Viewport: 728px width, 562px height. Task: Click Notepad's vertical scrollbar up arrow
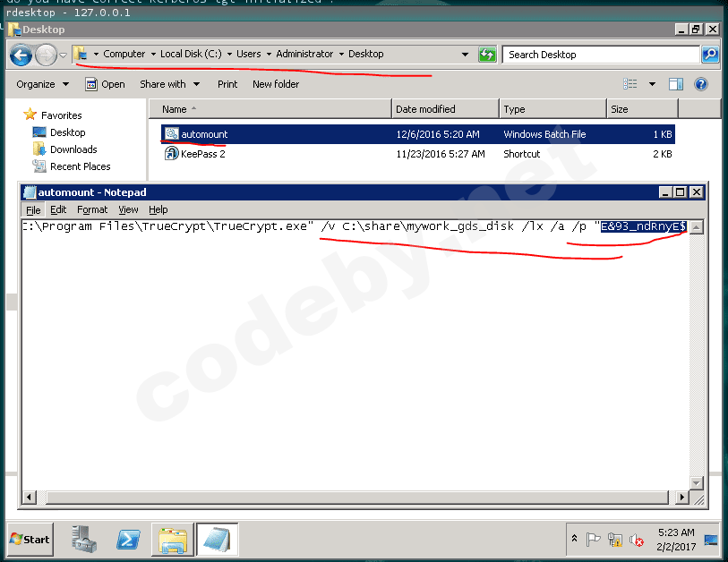pyautogui.click(x=696, y=227)
